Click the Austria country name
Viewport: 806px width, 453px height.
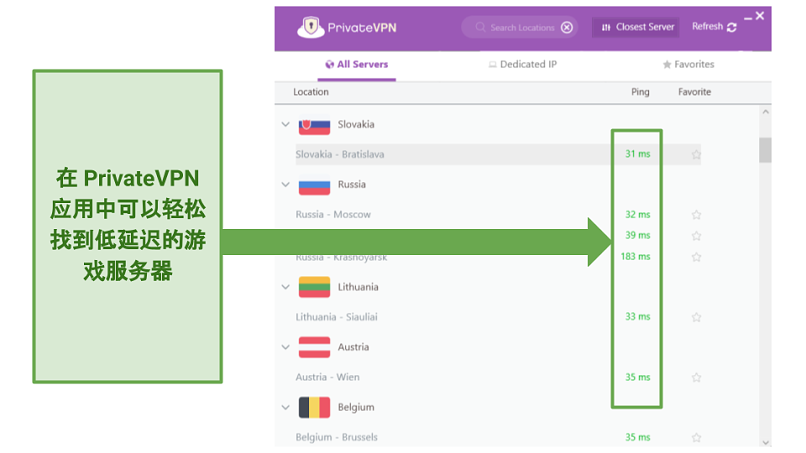[x=353, y=347]
